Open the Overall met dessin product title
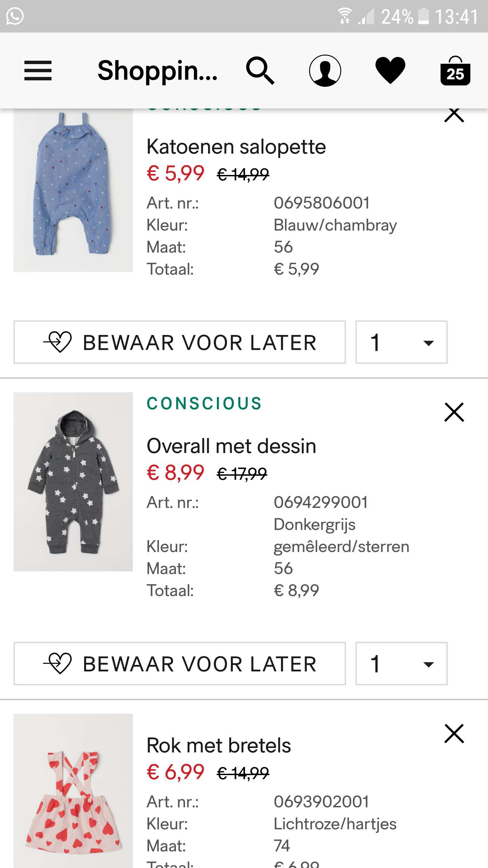Screen dimensions: 488x868 pyautogui.click(x=231, y=446)
